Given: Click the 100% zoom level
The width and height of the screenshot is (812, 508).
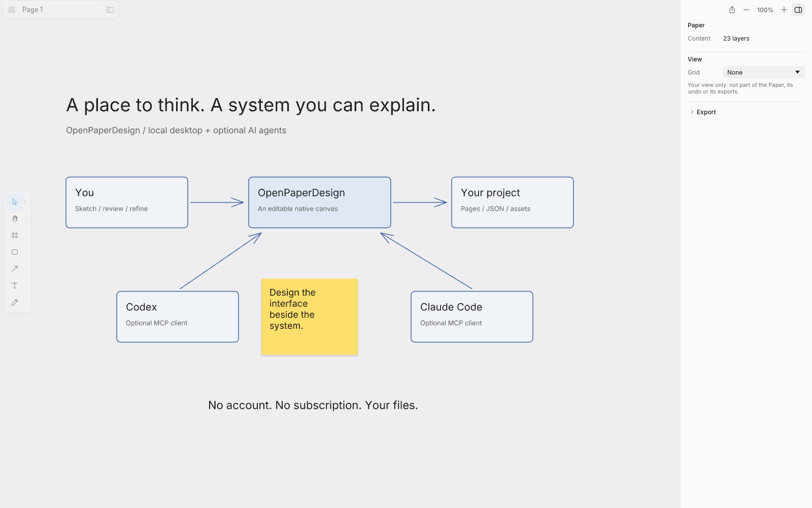Looking at the screenshot, I should (x=765, y=10).
